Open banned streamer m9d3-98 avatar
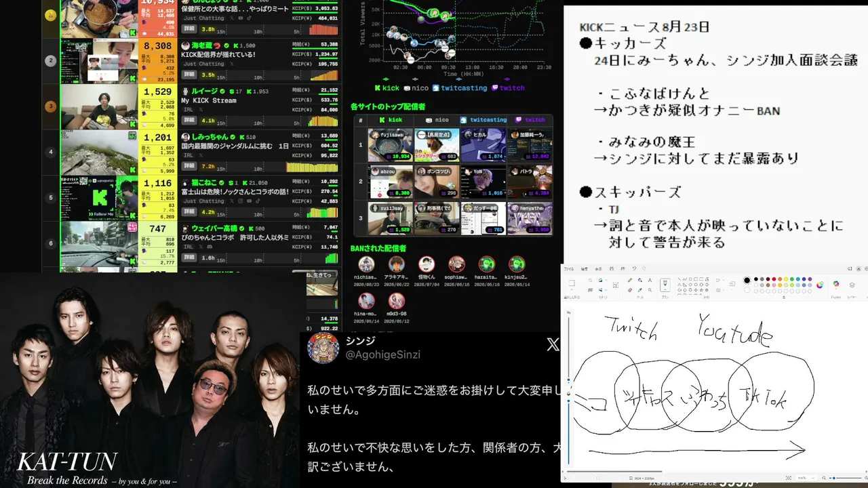 (397, 301)
